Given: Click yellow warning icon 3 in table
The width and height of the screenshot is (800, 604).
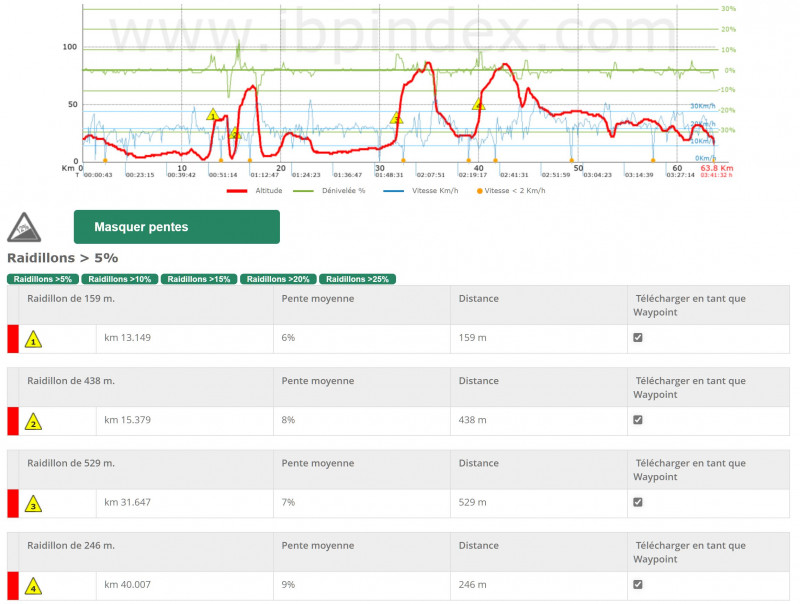Looking at the screenshot, I should coord(34,504).
